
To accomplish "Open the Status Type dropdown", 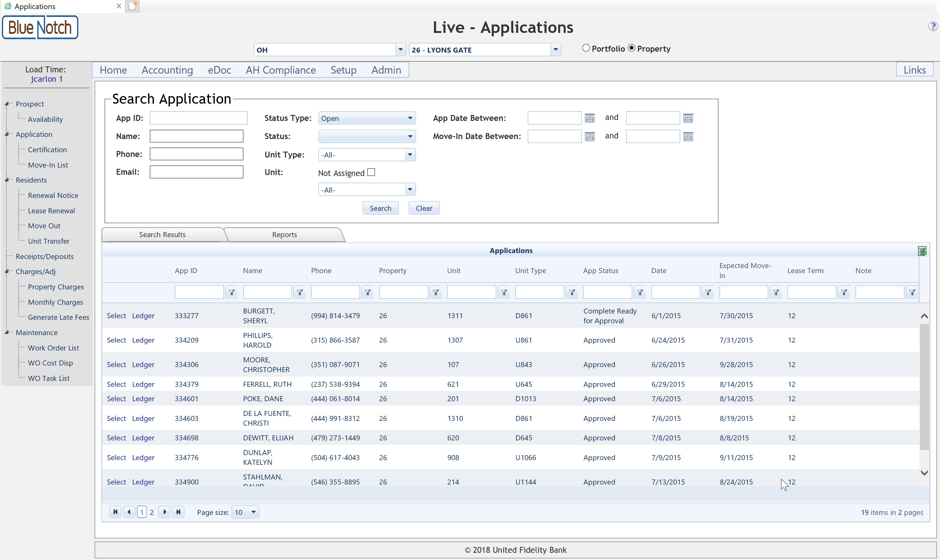I will coord(410,118).
